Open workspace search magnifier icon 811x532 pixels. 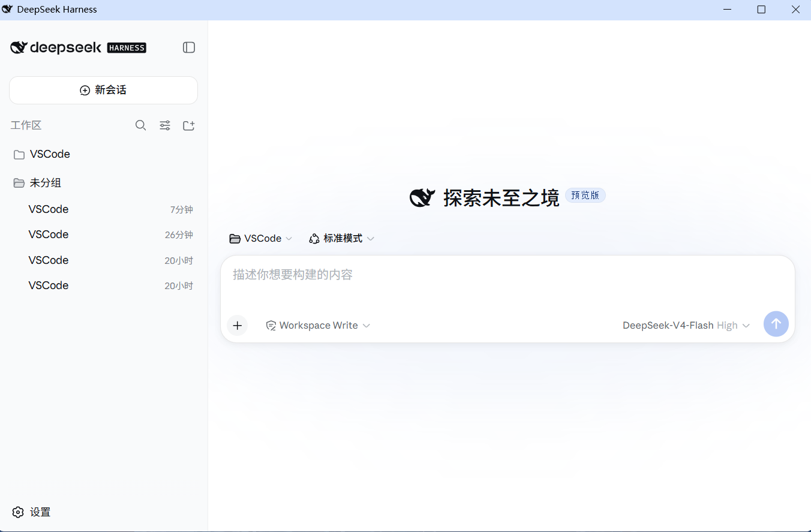pos(141,125)
